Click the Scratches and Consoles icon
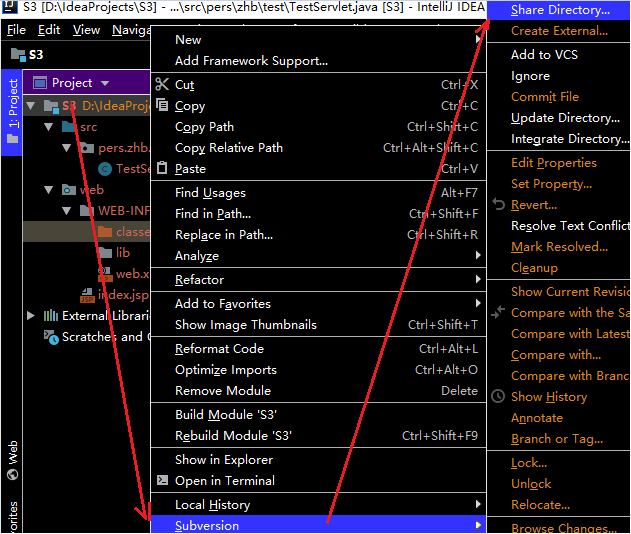631x534 pixels. coord(51,337)
